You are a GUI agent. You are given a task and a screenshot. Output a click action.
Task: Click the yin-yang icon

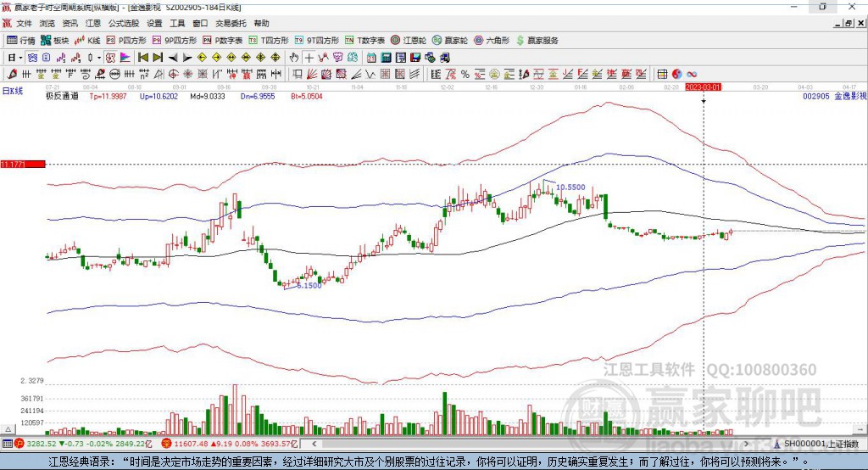(x=676, y=74)
